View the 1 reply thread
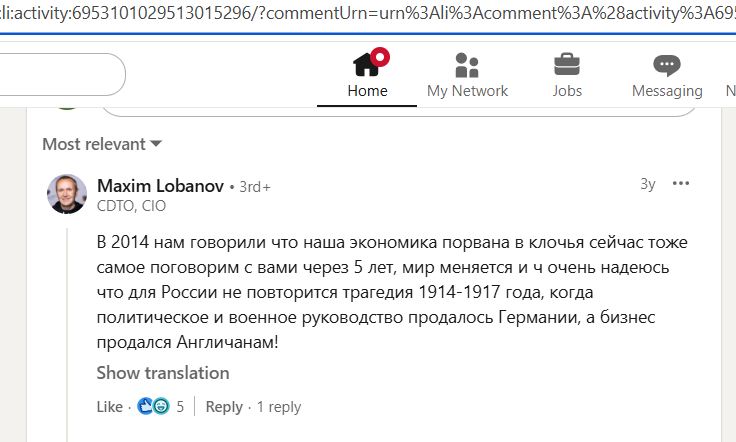 279,407
